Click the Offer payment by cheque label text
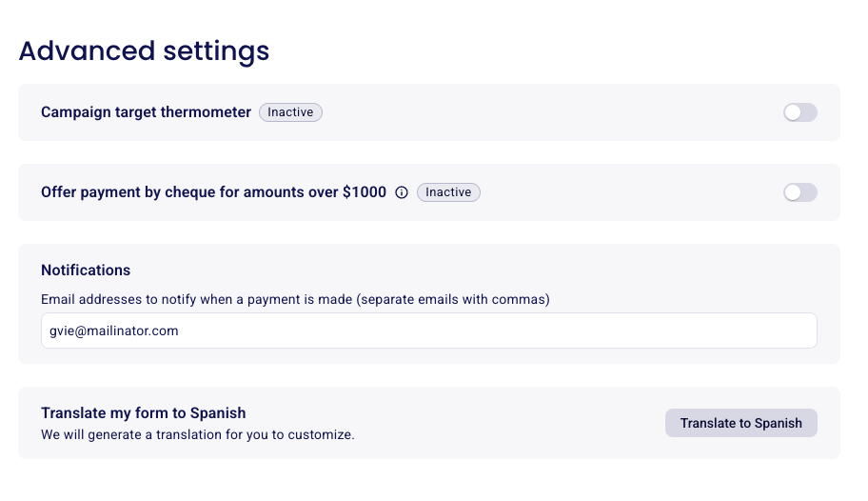 214,192
